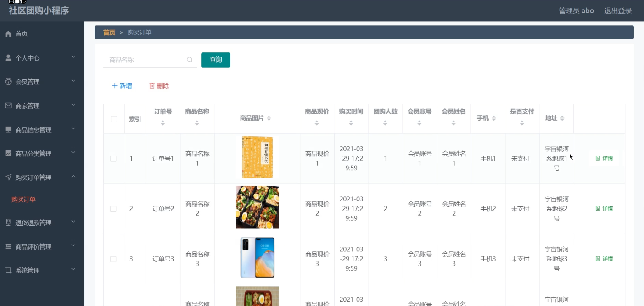Click 退出登录 in the top bar
Viewport: 644px width, 306px height.
618,11
